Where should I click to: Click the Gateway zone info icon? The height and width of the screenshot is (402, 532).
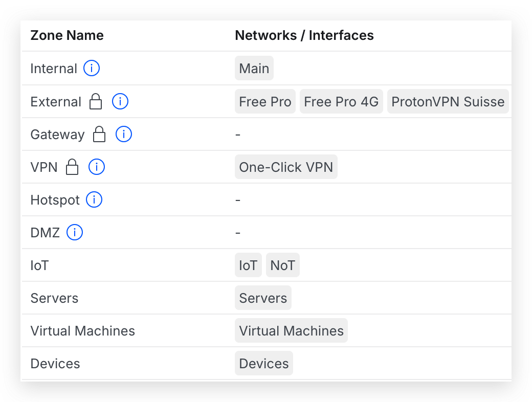(123, 134)
